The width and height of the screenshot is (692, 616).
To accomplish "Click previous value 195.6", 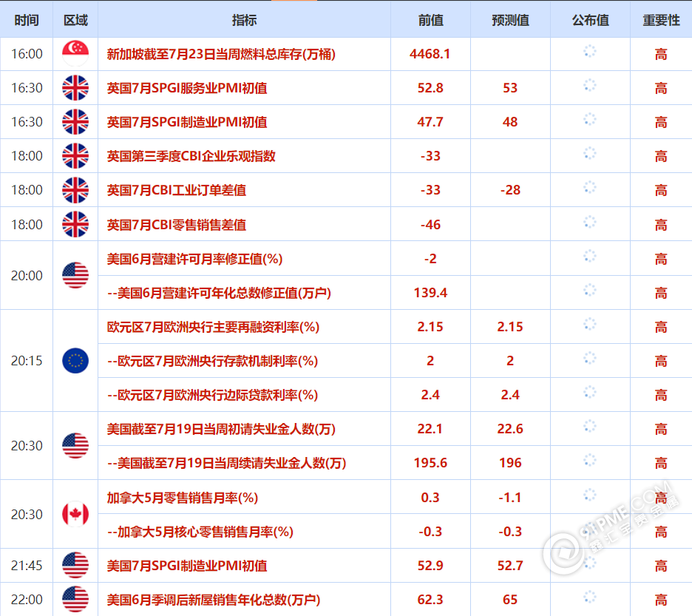I will point(430,463).
